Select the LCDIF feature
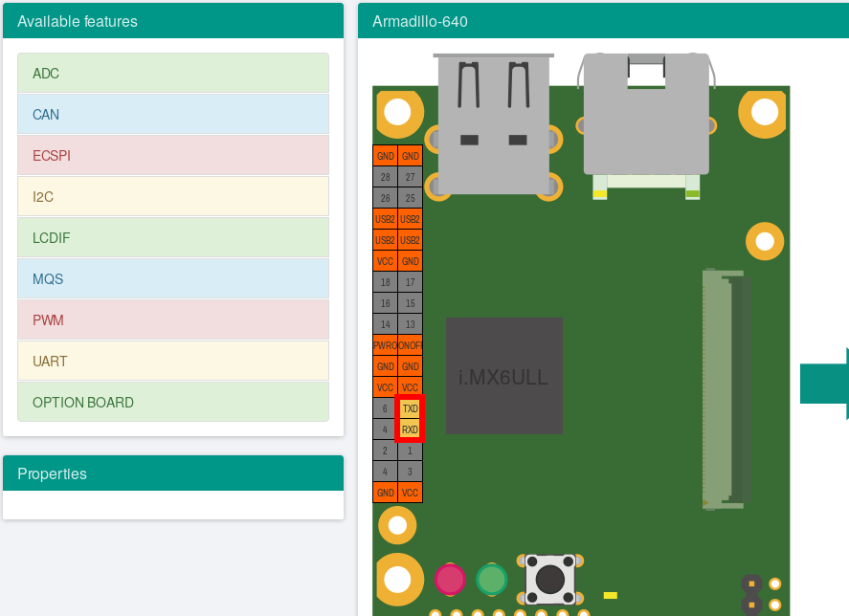 172,238
